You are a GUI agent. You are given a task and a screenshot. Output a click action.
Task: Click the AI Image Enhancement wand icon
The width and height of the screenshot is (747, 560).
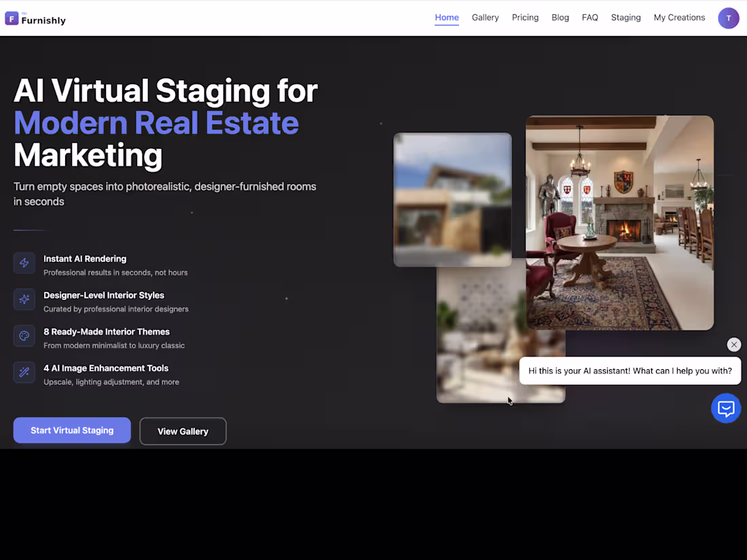point(24,372)
